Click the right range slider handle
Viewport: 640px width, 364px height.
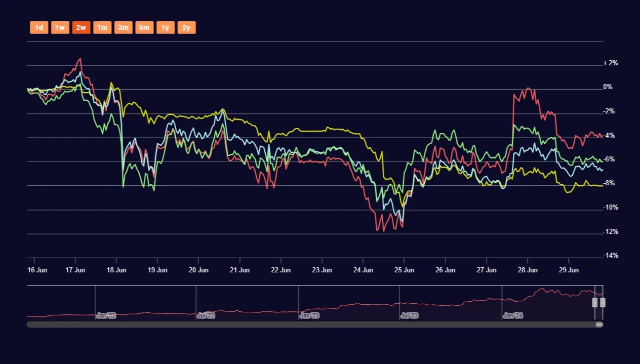tap(603, 302)
